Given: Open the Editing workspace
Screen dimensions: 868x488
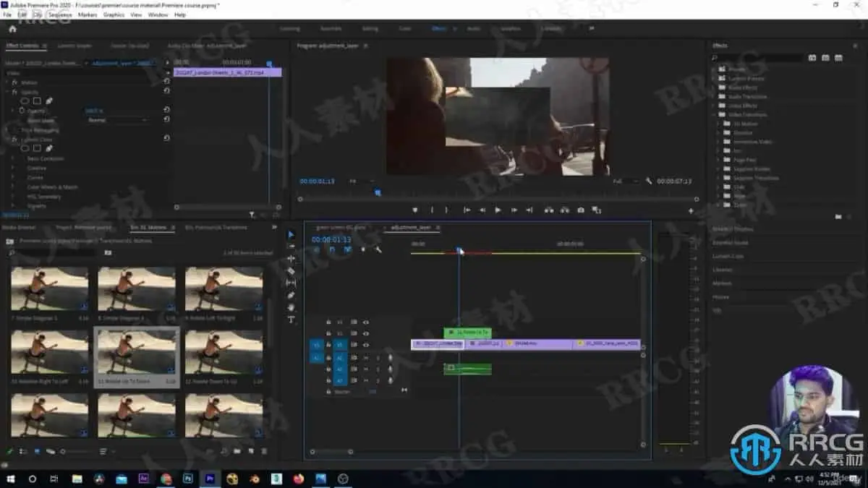Looking at the screenshot, I should coord(370,29).
